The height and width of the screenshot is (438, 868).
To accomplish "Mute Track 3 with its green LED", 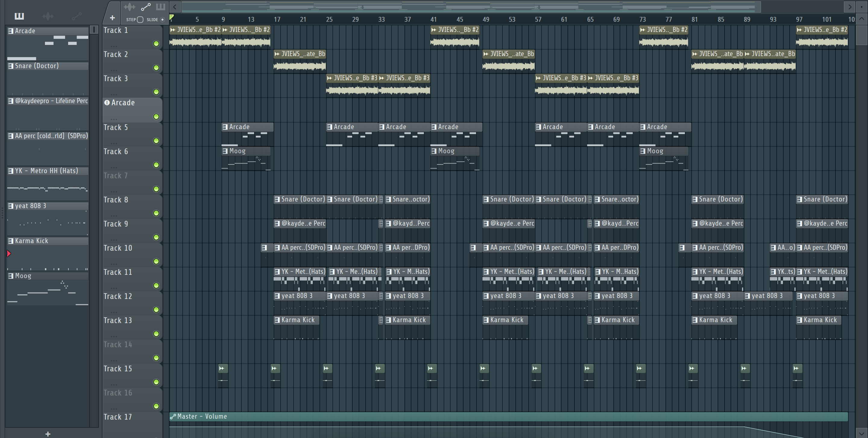I will coord(156,92).
